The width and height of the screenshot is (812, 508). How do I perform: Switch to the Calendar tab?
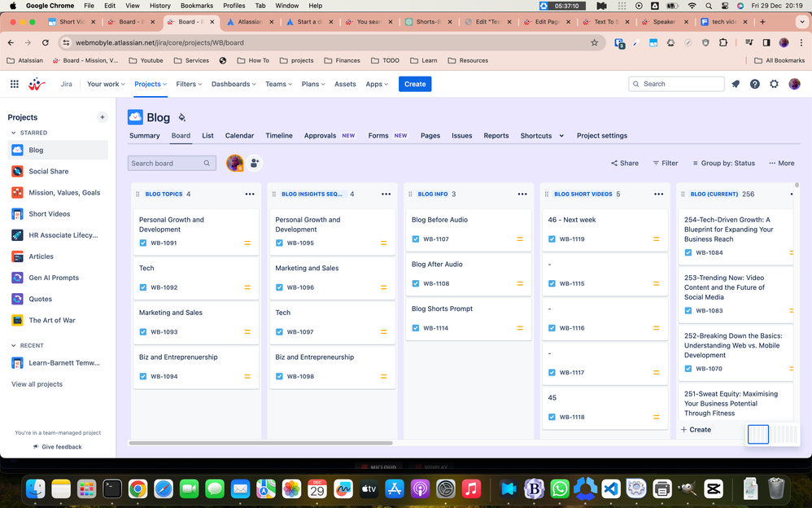click(239, 136)
